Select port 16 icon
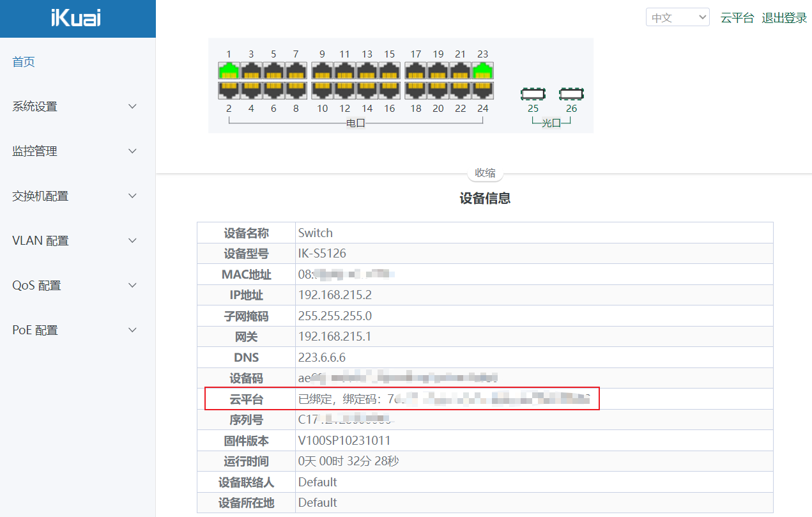The image size is (812, 517). tap(389, 90)
